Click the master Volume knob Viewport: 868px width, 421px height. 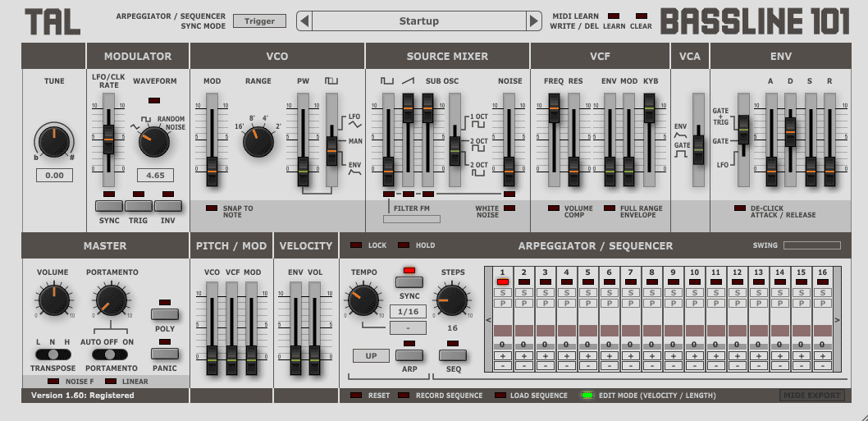click(x=53, y=300)
